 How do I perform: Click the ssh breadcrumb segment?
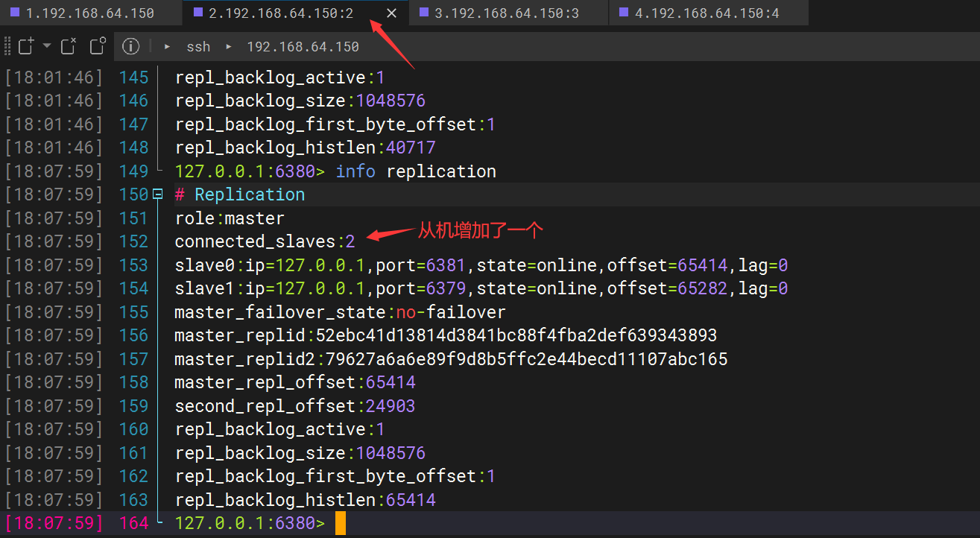(198, 47)
